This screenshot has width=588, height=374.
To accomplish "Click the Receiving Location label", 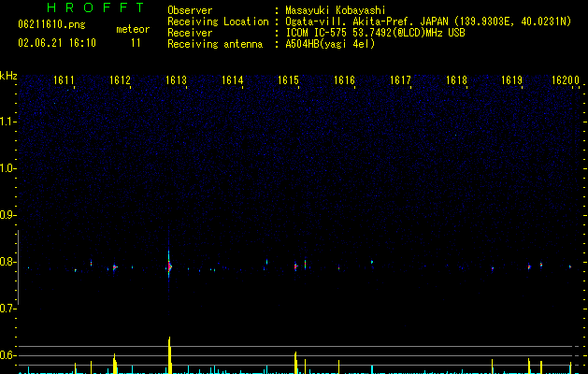I will tap(218, 22).
